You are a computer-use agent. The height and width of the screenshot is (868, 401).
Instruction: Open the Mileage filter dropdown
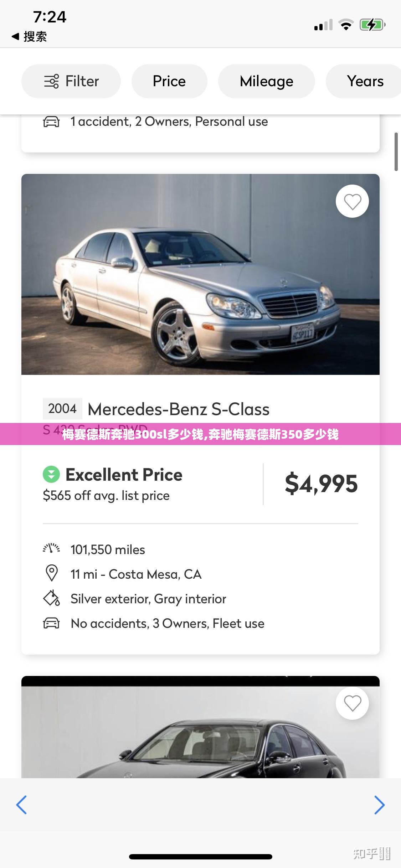[266, 81]
